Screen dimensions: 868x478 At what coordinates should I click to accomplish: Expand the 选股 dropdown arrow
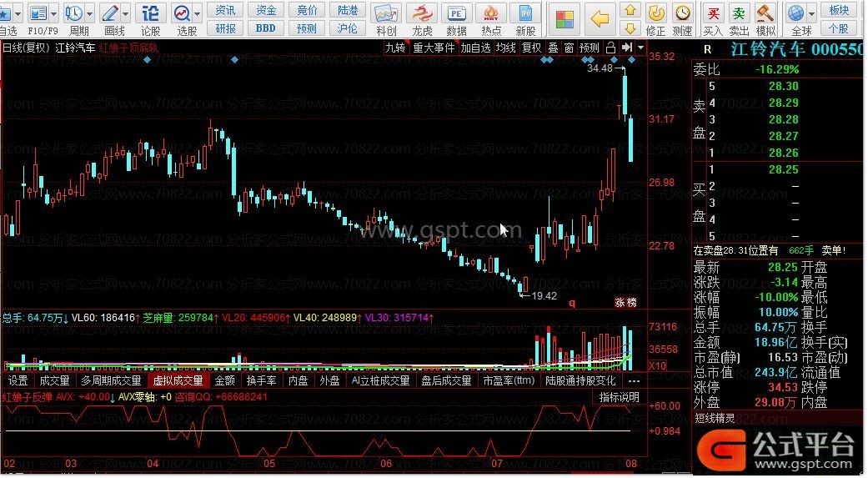pyautogui.click(x=197, y=13)
